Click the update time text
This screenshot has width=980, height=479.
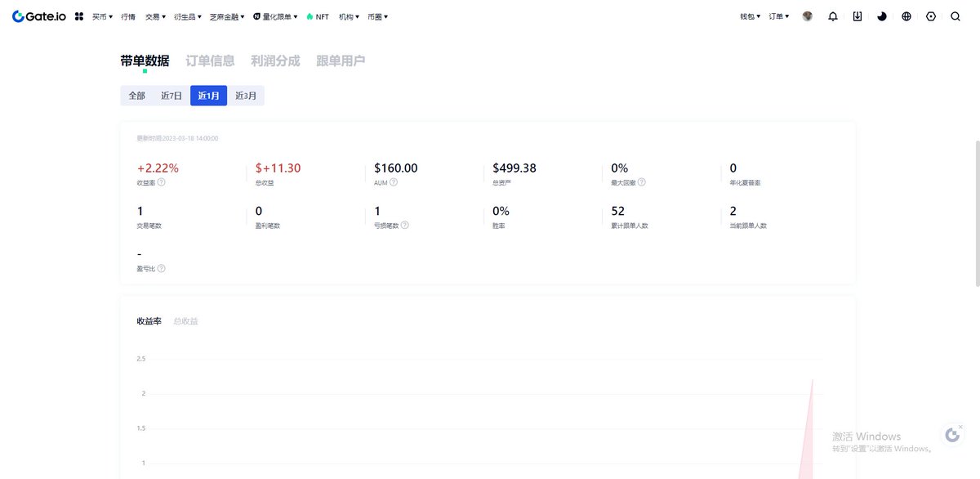(177, 139)
